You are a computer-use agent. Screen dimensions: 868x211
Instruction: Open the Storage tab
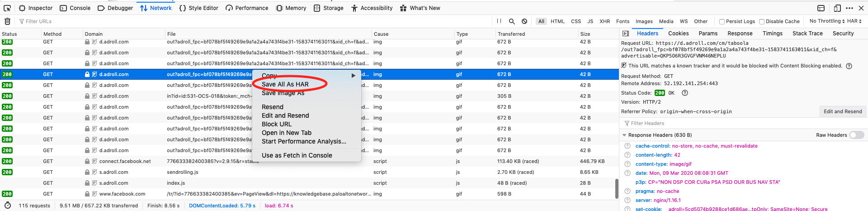(329, 8)
